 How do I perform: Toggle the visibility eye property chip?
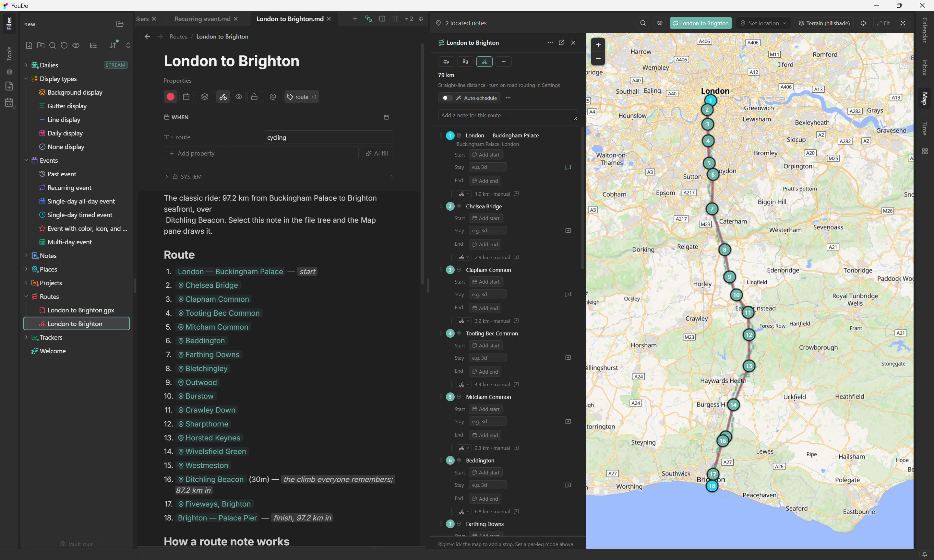(239, 97)
